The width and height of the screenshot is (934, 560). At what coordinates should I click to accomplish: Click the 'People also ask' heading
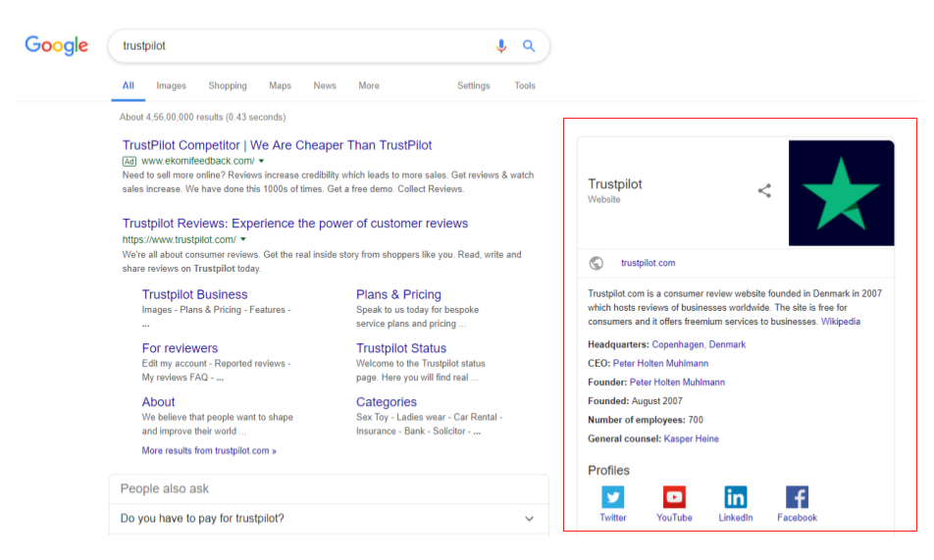(x=165, y=488)
